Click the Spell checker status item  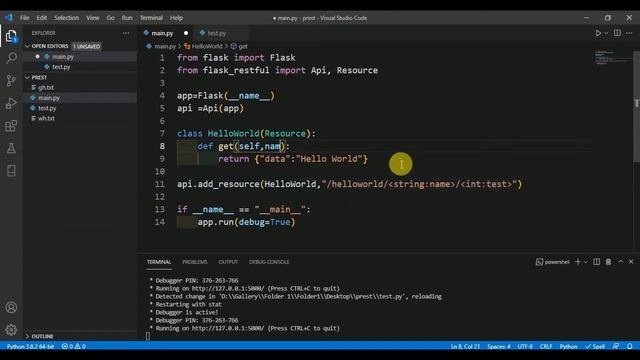coord(595,347)
